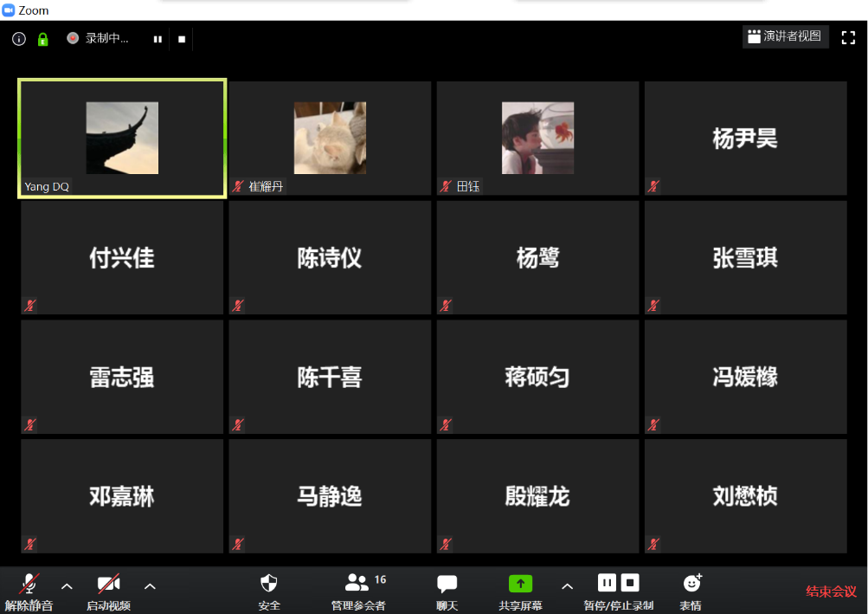Toggle 解除静音 microphone button
The height and width of the screenshot is (614, 868).
29,584
